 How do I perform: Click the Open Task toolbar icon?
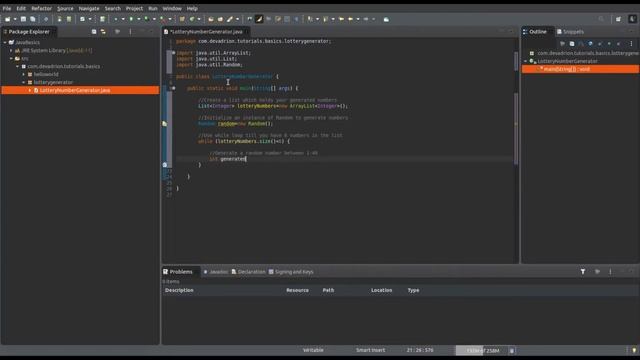tap(220, 19)
